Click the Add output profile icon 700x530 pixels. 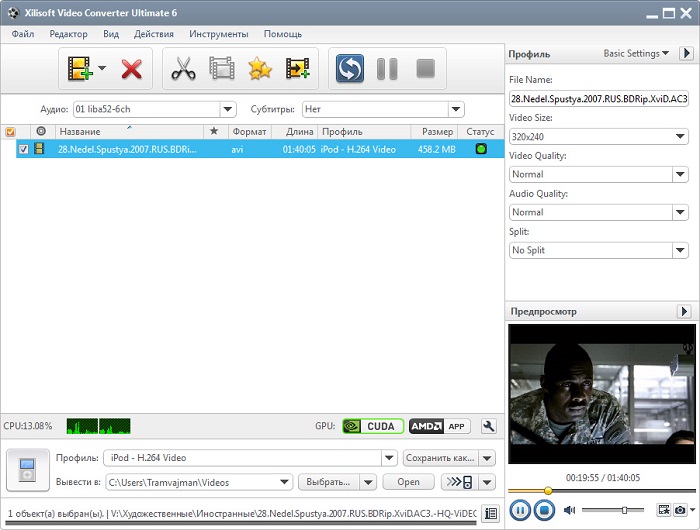click(298, 68)
